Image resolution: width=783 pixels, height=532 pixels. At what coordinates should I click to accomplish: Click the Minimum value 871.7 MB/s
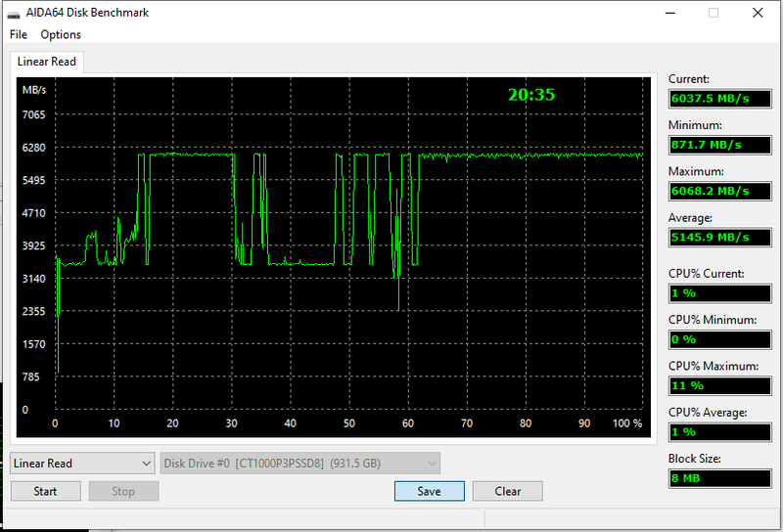[720, 145]
